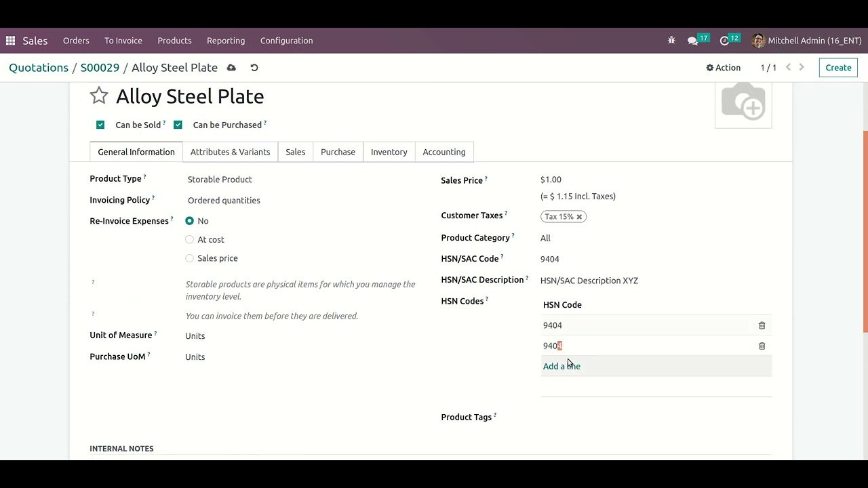Screen dimensions: 868x488
Task: Upload product image via camera placeholder
Action: click(743, 103)
